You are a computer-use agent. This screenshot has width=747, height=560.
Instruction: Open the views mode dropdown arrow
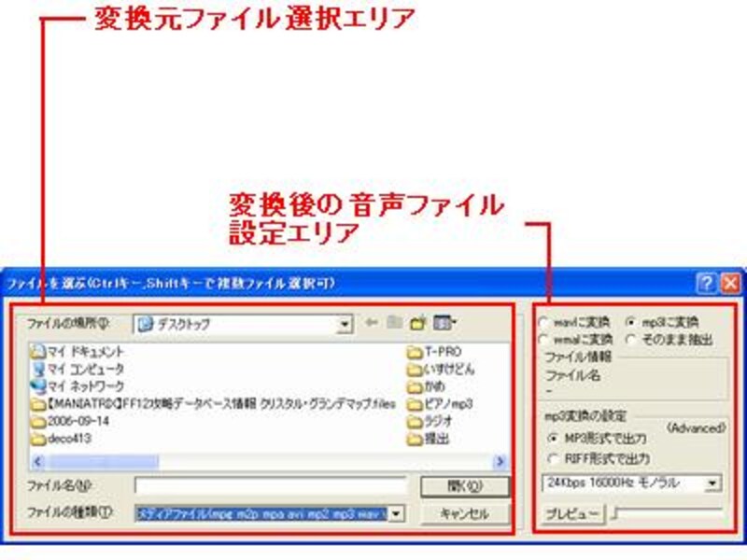455,321
